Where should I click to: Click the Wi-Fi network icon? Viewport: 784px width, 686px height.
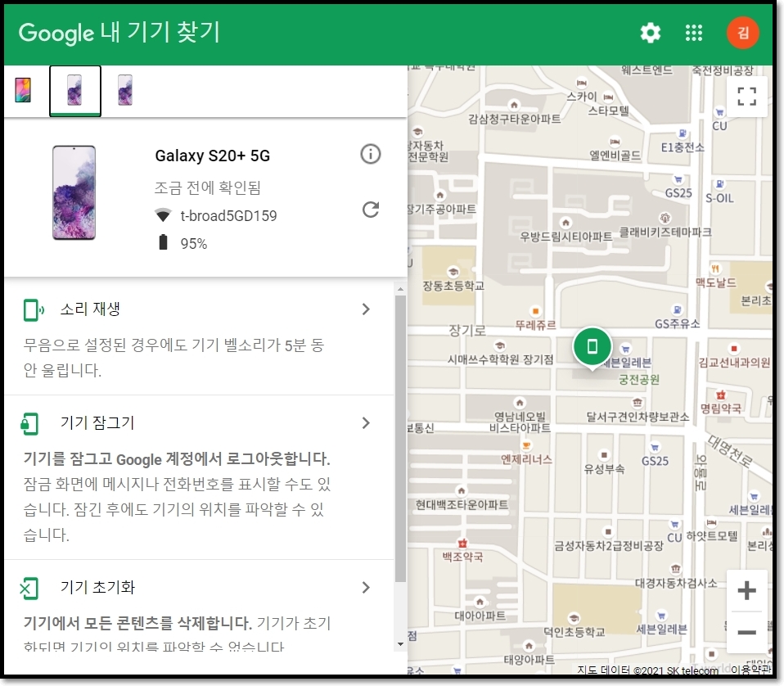coord(163,215)
